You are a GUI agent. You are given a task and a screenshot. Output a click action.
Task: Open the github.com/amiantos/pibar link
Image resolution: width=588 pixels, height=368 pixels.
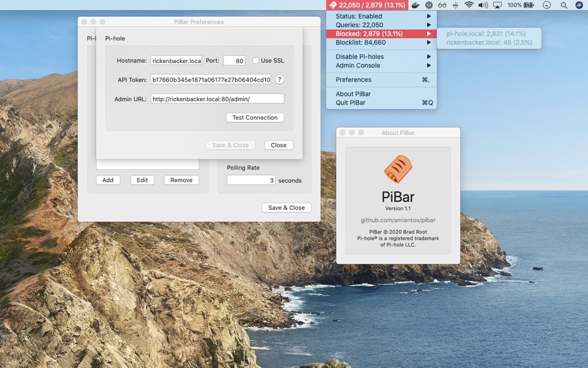pos(398,220)
